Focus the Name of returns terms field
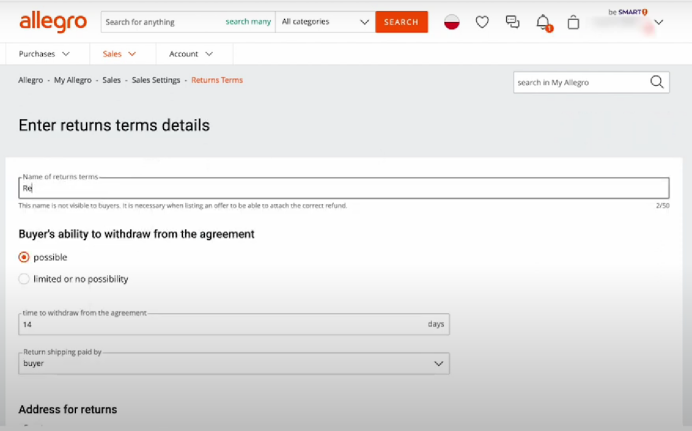This screenshot has height=431, width=692. tap(343, 188)
